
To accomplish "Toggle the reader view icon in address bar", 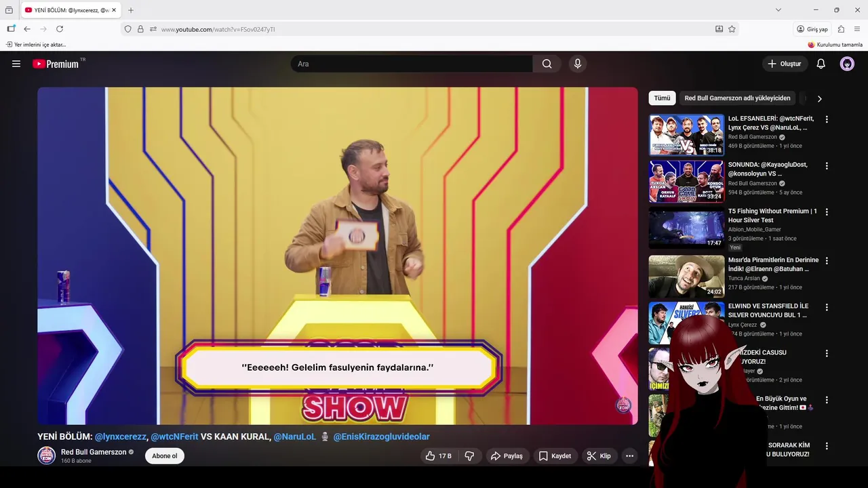I will pyautogui.click(x=719, y=29).
